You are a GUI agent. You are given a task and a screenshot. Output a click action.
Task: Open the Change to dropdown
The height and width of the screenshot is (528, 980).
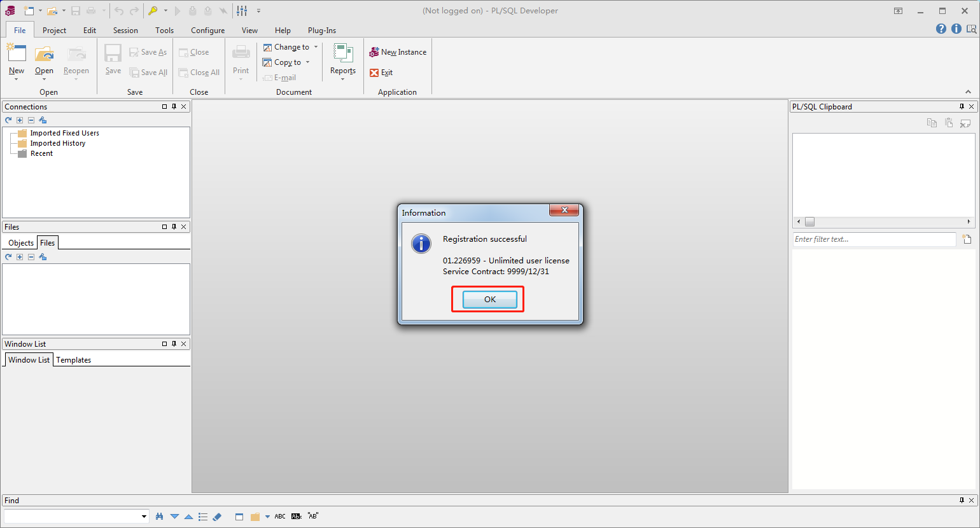[x=316, y=47]
